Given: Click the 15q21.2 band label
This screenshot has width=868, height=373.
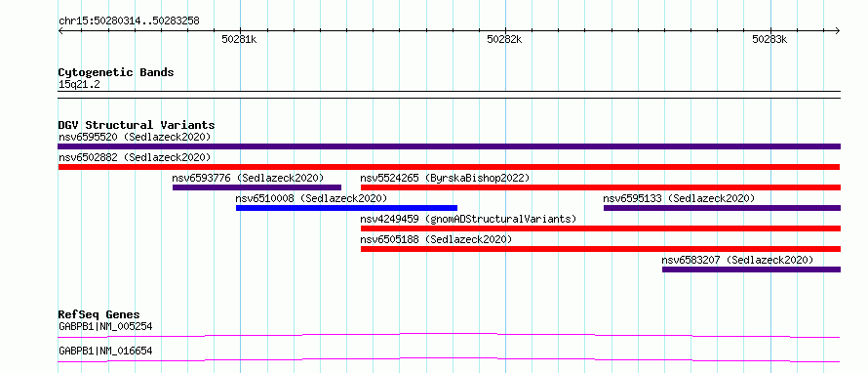Looking at the screenshot, I should click(79, 85).
